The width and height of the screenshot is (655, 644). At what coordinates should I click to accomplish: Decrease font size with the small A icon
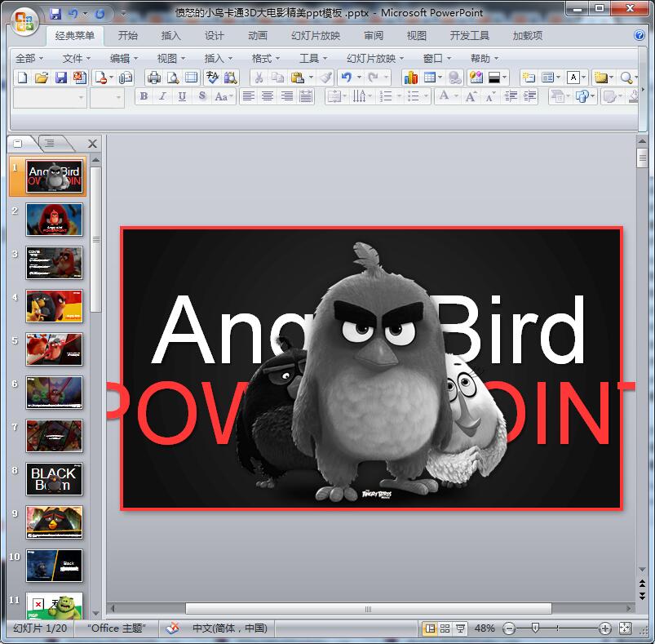490,96
